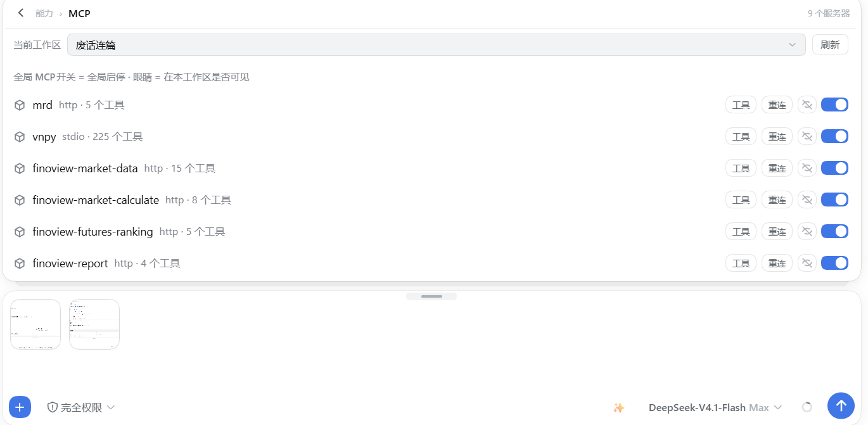Open the first attached image thumbnail
Image resolution: width=868 pixels, height=425 pixels.
coord(35,324)
